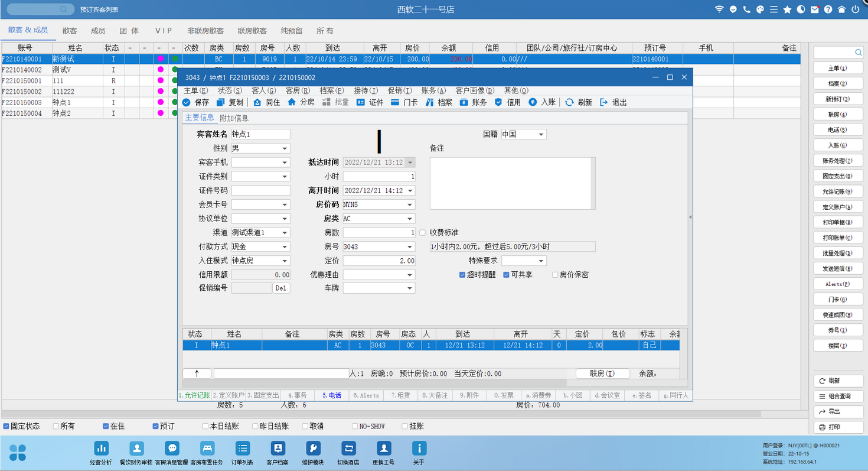
Task: Open 维护模块 in the bottom bar
Action: (314, 449)
